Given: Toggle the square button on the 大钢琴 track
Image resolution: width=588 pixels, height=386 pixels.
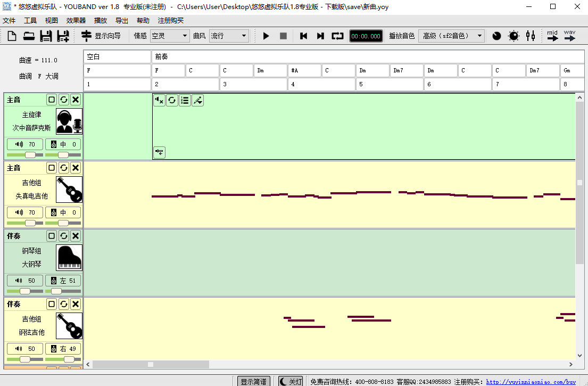Looking at the screenshot, I should click(x=52, y=236).
